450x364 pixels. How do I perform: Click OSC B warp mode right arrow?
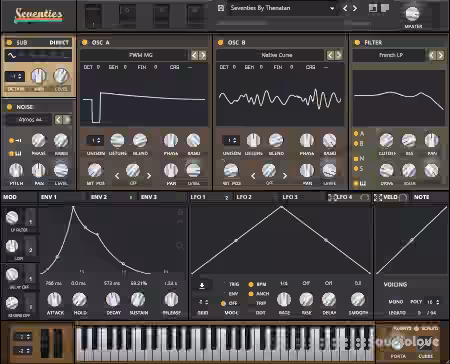(285, 176)
